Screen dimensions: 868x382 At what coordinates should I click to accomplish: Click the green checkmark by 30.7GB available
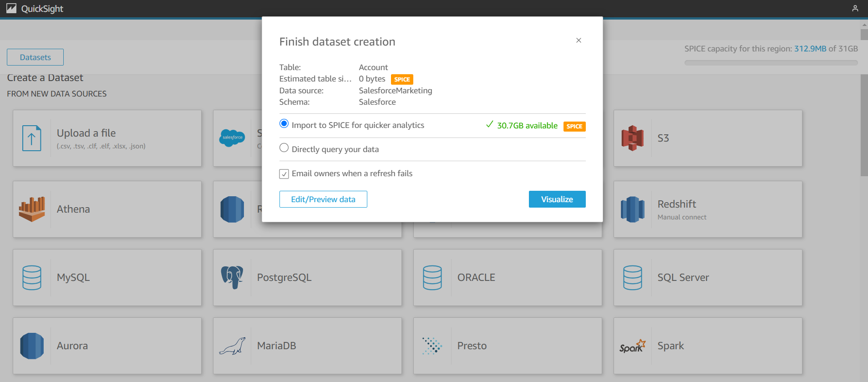click(x=490, y=124)
